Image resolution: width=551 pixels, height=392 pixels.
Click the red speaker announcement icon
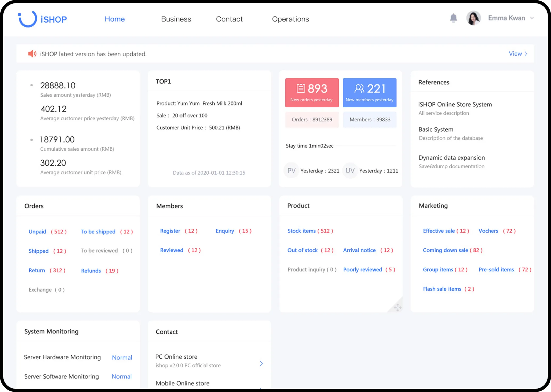[32, 54]
